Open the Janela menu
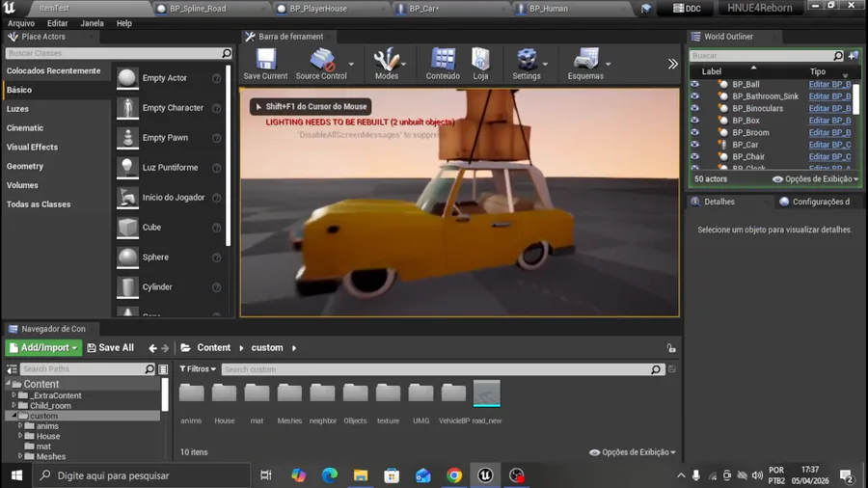This screenshot has height=488, width=868. pyautogui.click(x=92, y=23)
